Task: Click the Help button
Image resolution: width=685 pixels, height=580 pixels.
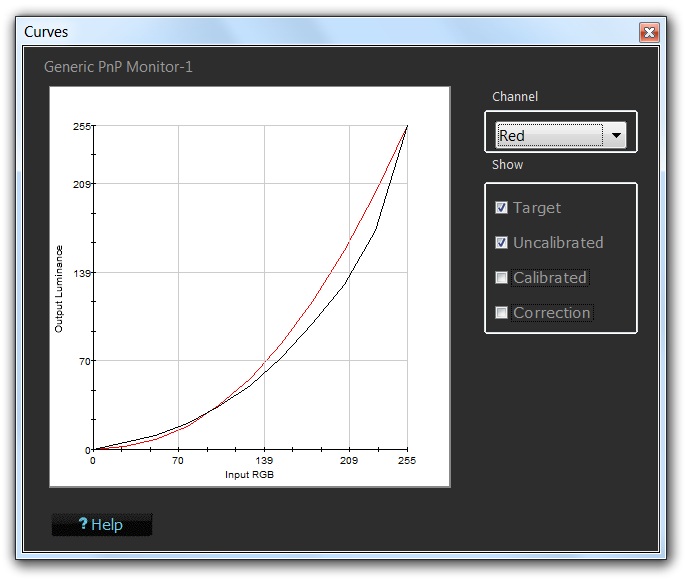Action: pyautogui.click(x=102, y=524)
